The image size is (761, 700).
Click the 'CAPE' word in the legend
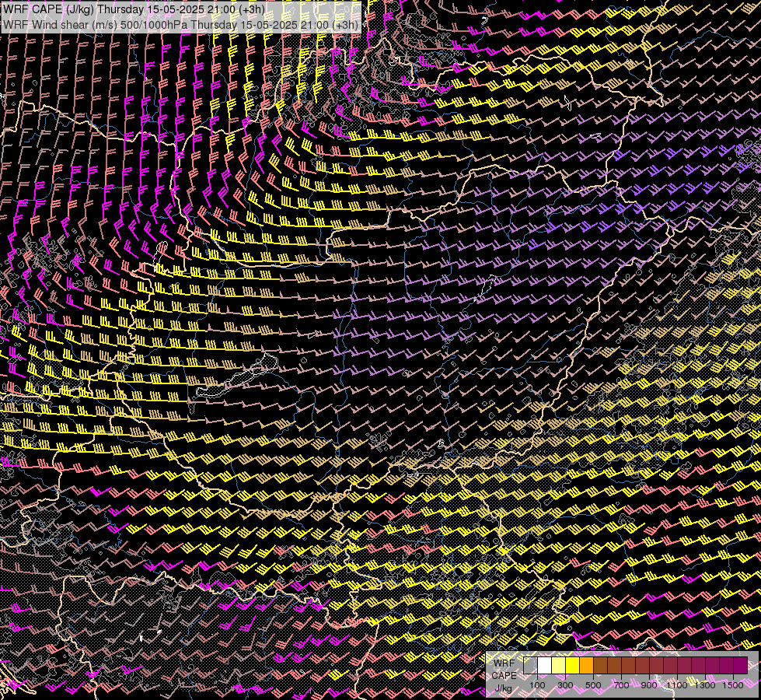tap(504, 676)
